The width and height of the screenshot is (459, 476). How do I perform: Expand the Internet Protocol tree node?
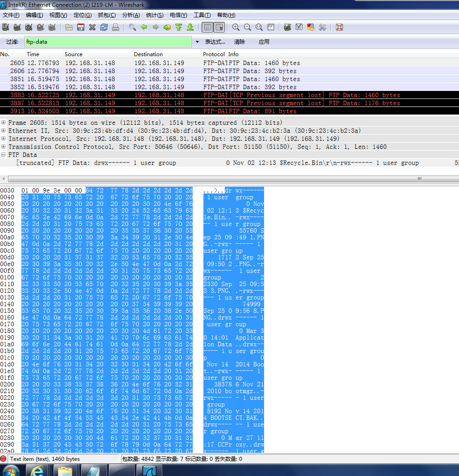(3, 139)
